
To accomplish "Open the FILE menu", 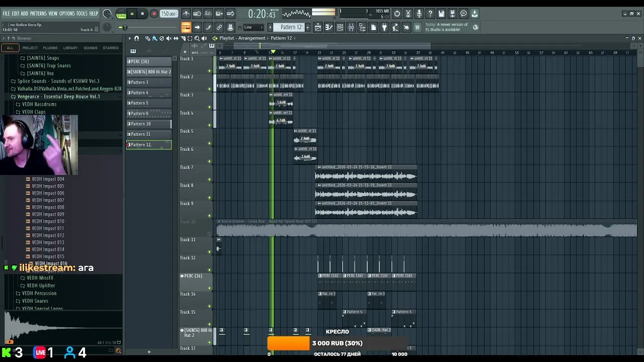I will click(6, 14).
